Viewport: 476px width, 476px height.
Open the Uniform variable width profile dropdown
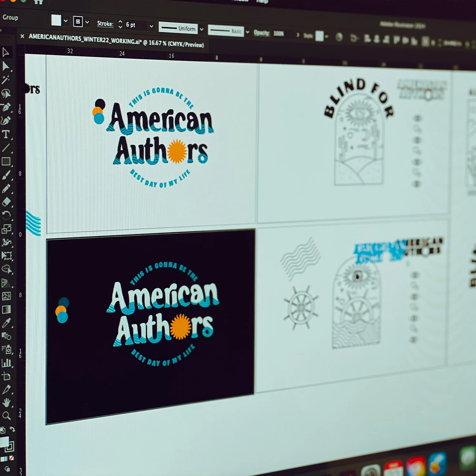(x=202, y=30)
